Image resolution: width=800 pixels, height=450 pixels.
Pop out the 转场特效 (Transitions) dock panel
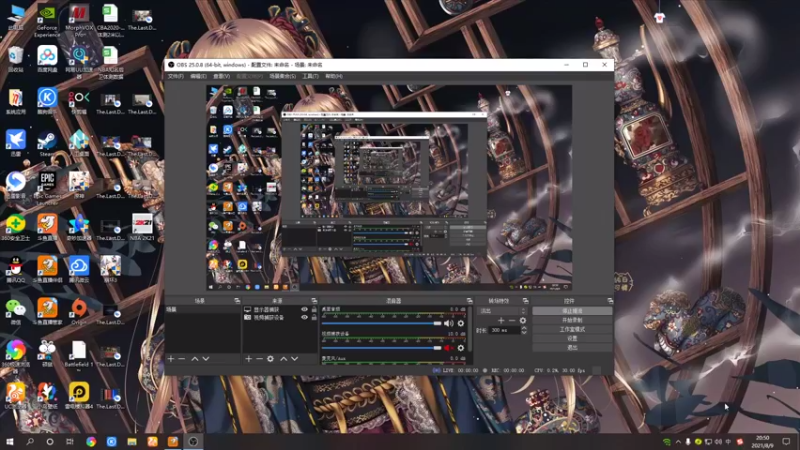coord(526,301)
